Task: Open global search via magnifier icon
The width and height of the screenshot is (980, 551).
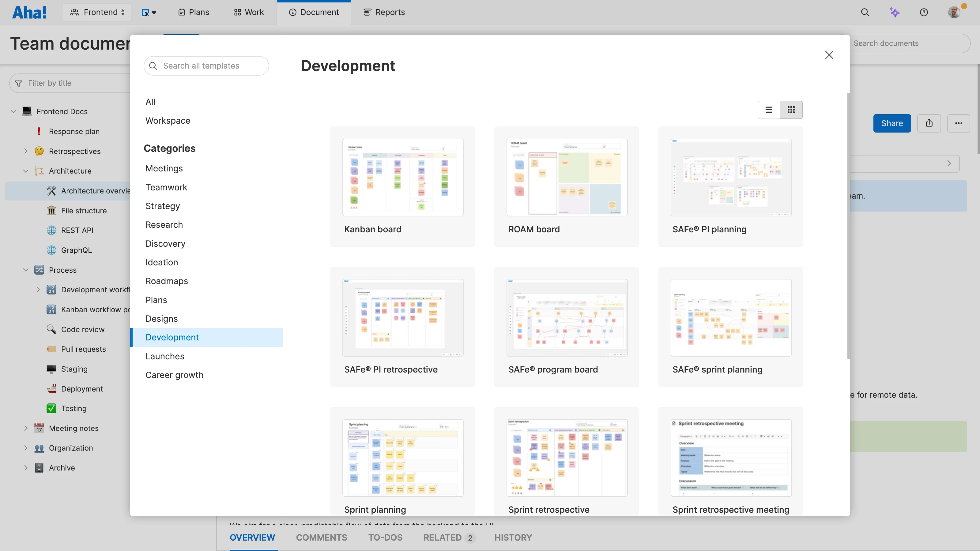Action: [865, 12]
